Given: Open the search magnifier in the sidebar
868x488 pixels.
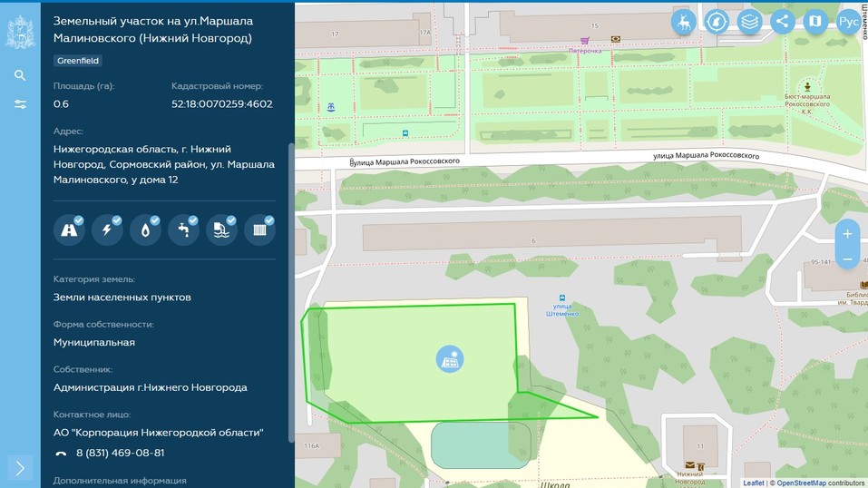Looking at the screenshot, I should (20, 75).
